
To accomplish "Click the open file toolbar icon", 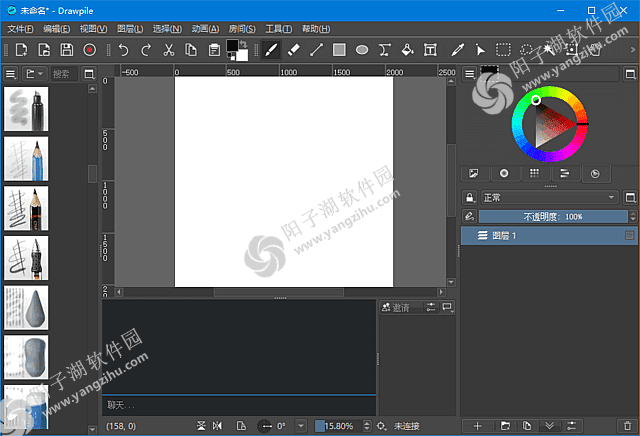I will (44, 50).
